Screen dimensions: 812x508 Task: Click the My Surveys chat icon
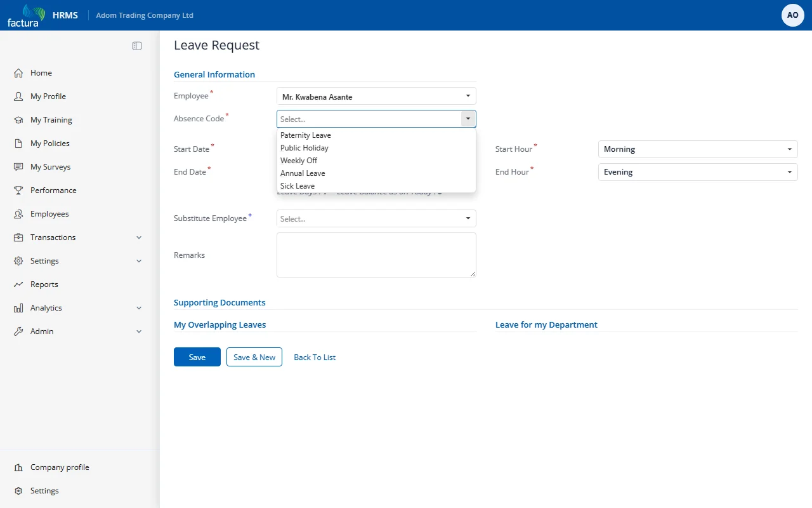[18, 167]
